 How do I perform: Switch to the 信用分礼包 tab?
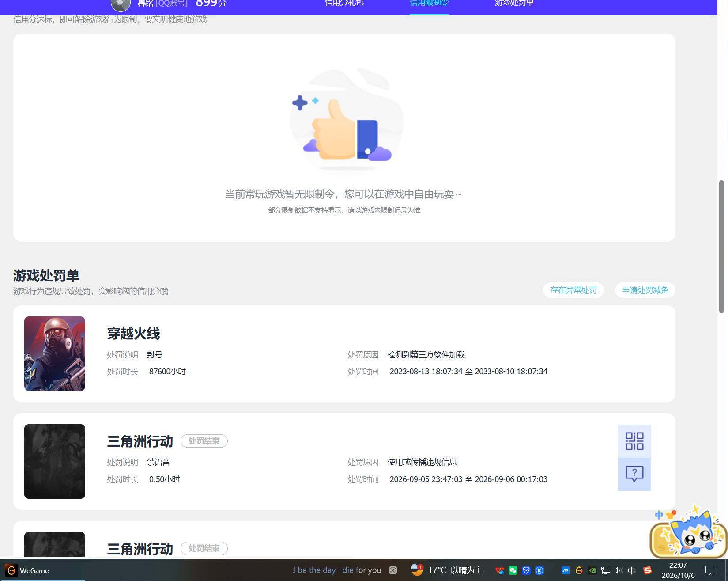[344, 3]
